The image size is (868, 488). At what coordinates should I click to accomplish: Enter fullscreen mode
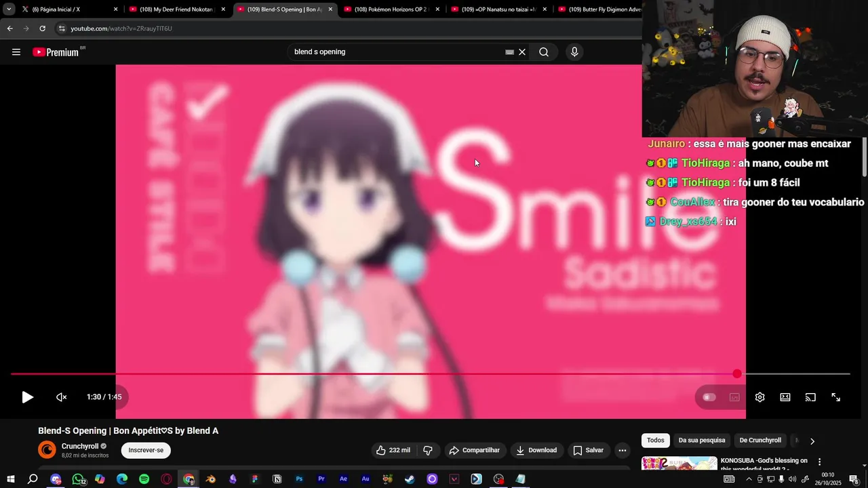[x=836, y=397]
